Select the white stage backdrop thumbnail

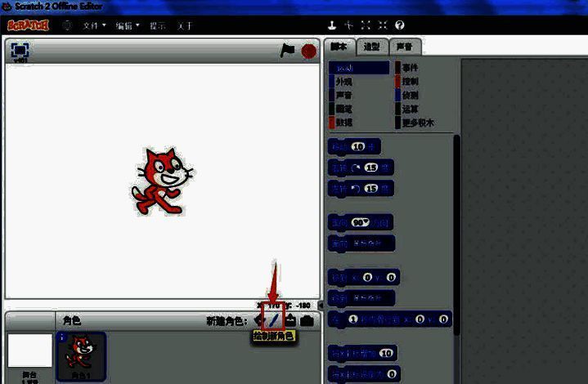click(29, 351)
